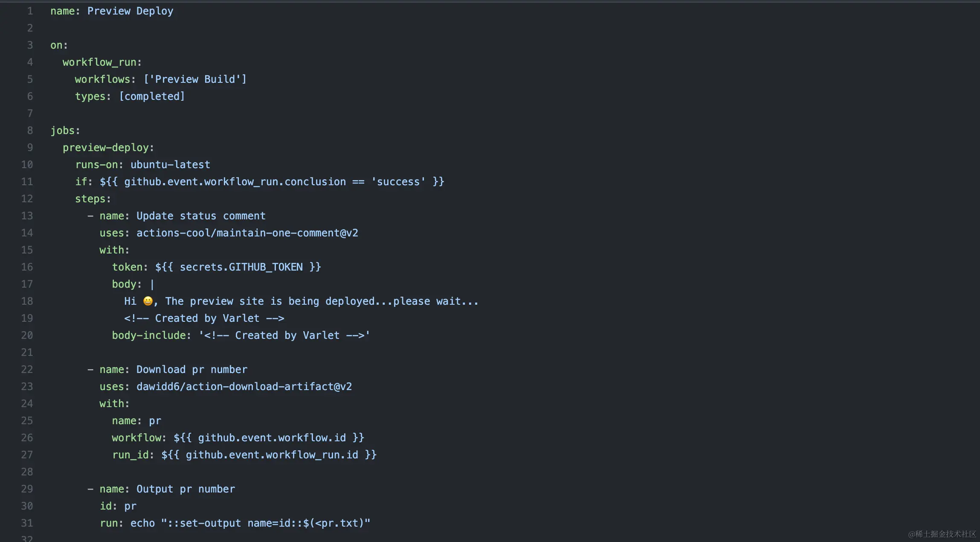Click the pipe character after 'body:'
This screenshot has width=980, height=542.
pos(152,284)
